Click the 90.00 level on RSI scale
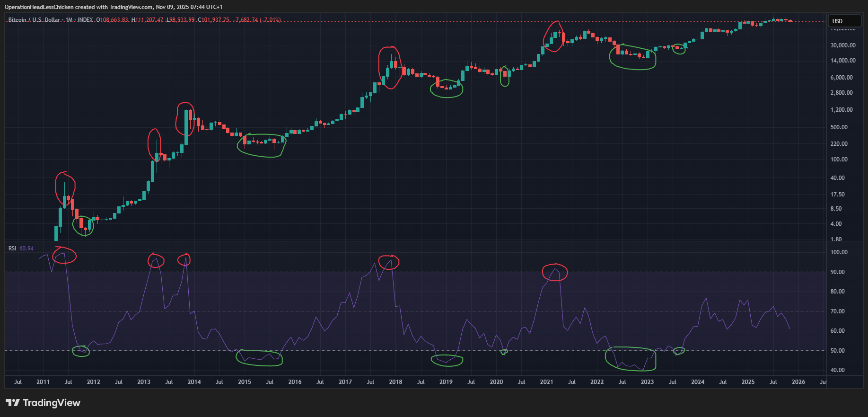Screen dimensions: 868x417 click(838, 272)
